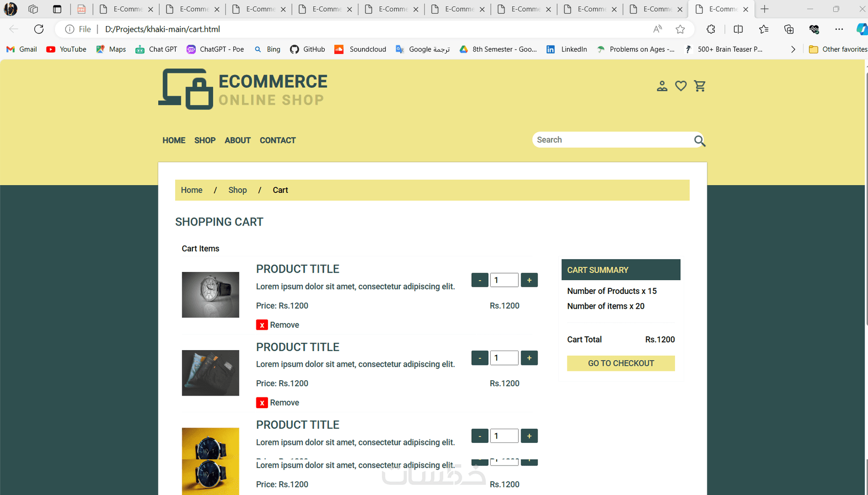Open the LinkedIn bookmark
This screenshot has height=495, width=868.
tap(567, 49)
